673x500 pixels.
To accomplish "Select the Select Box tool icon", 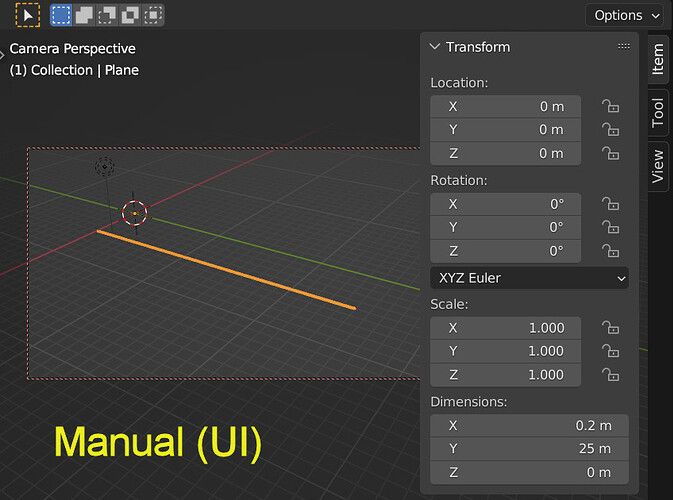I will point(27,15).
